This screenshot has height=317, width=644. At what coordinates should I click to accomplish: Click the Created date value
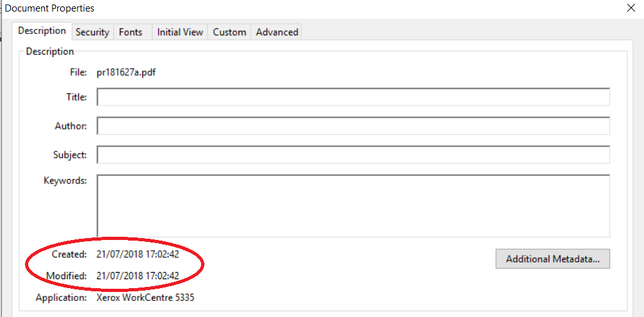137,254
